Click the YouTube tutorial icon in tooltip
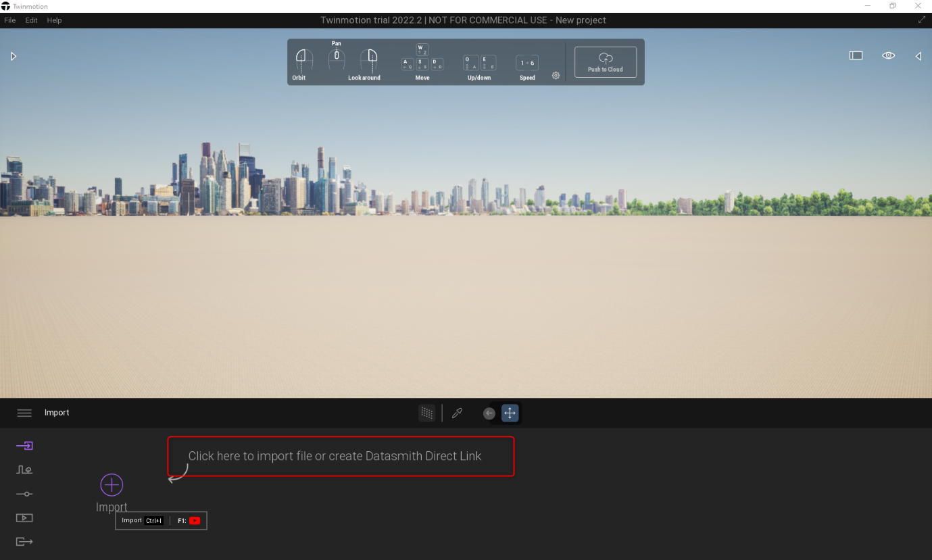 click(195, 521)
